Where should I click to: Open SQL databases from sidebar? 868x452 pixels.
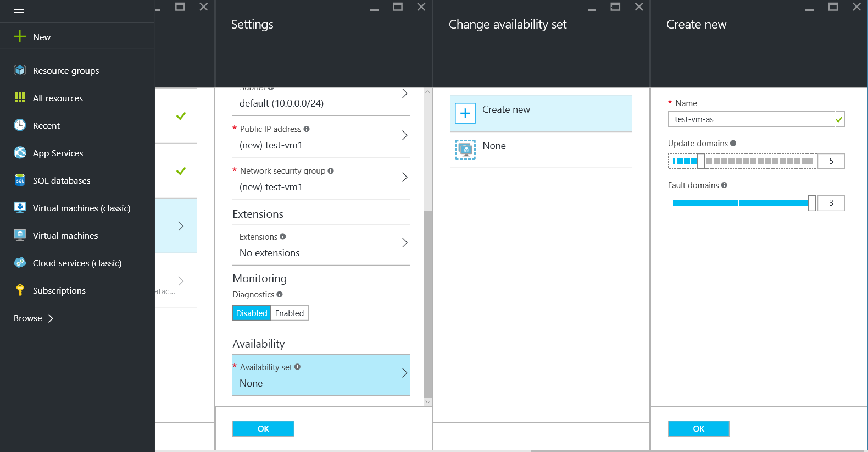click(62, 180)
